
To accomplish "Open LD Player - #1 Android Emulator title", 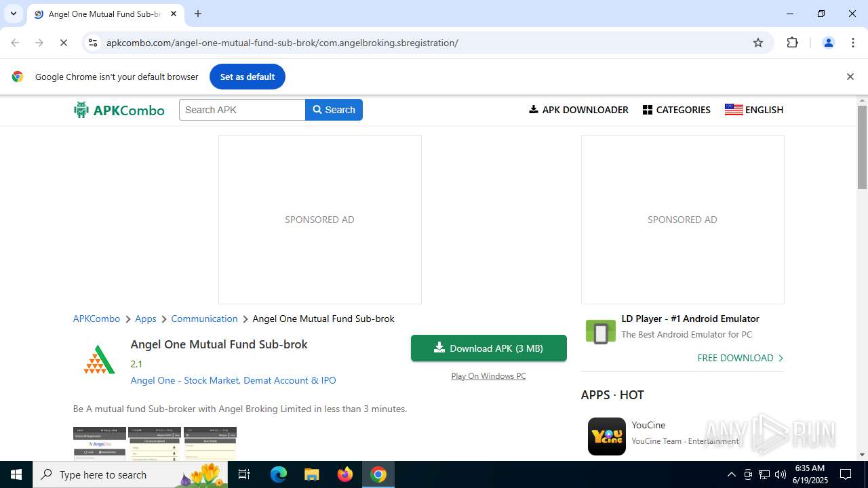I will pyautogui.click(x=690, y=319).
